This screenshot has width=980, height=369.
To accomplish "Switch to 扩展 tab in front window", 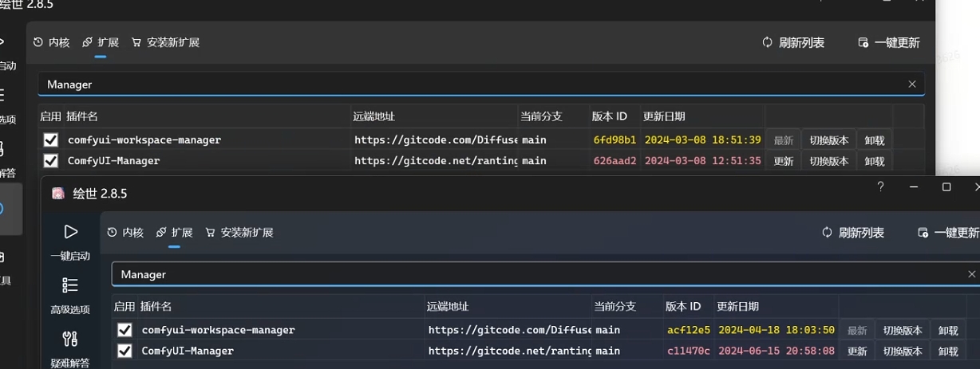I will (x=174, y=233).
